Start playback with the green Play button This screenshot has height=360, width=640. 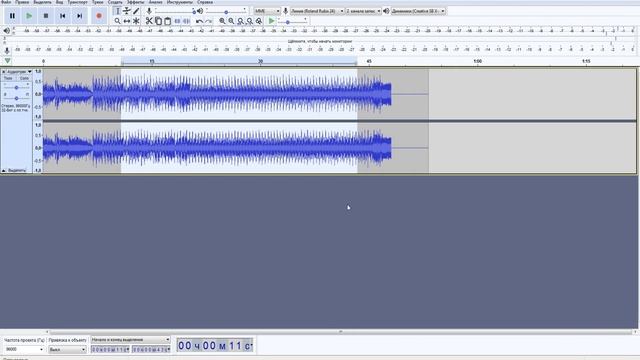[x=29, y=16]
